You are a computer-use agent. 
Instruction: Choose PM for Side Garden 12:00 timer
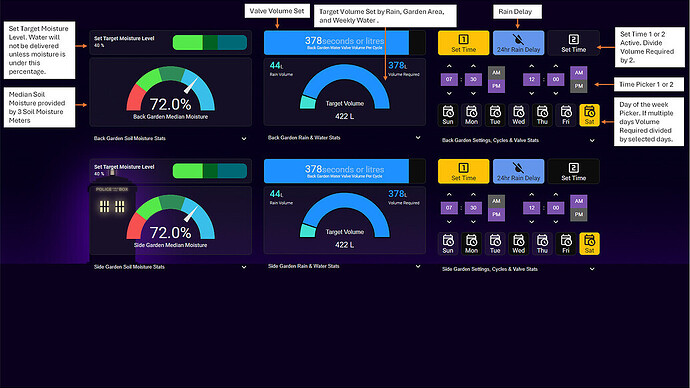tap(579, 214)
